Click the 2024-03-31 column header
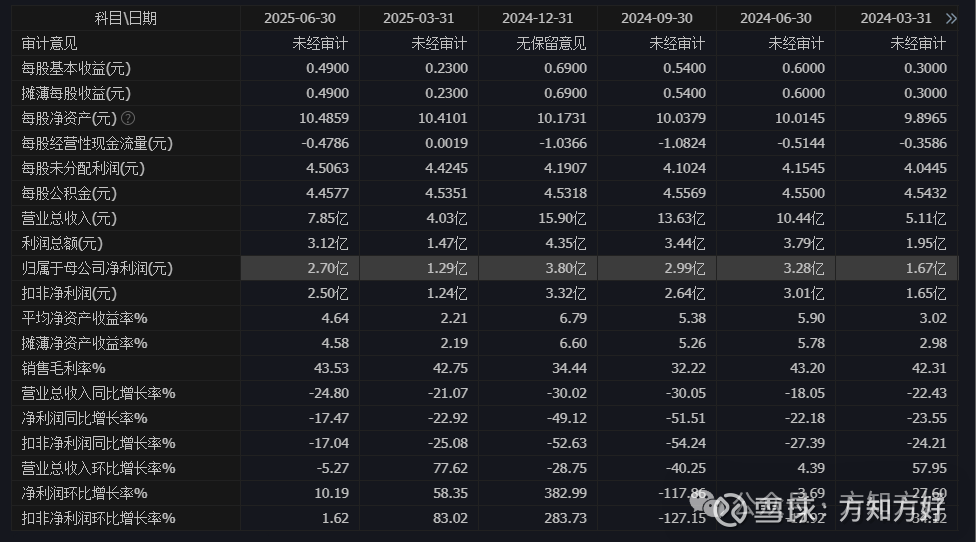Viewport: 976px width, 542px height. coord(896,18)
